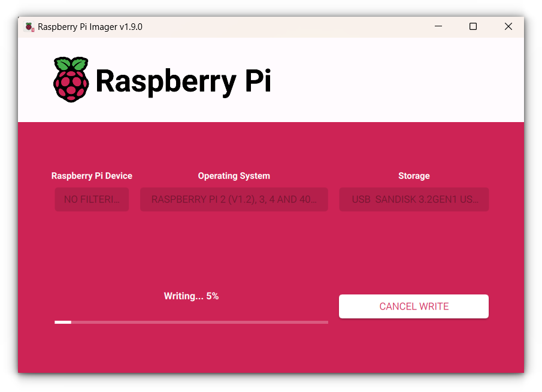Click the 'Operating System' heading
Viewport: 542px width, 392px height.
coord(234,176)
